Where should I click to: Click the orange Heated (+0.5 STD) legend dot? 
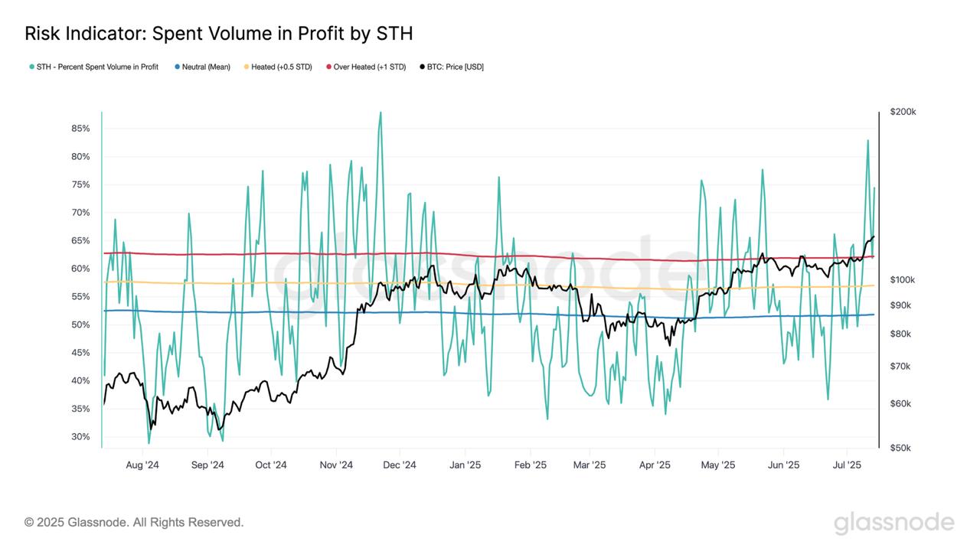click(246, 67)
